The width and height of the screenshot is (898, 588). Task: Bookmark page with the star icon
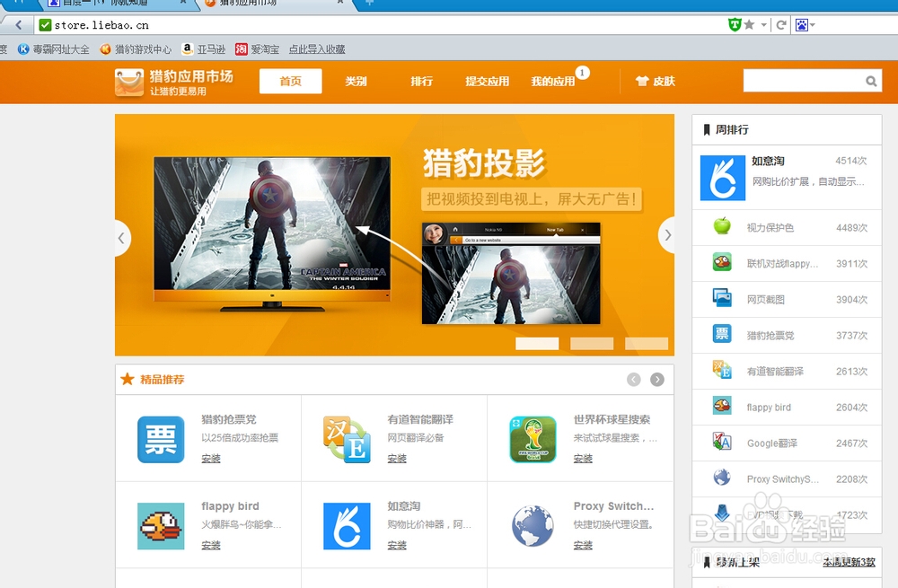(749, 24)
